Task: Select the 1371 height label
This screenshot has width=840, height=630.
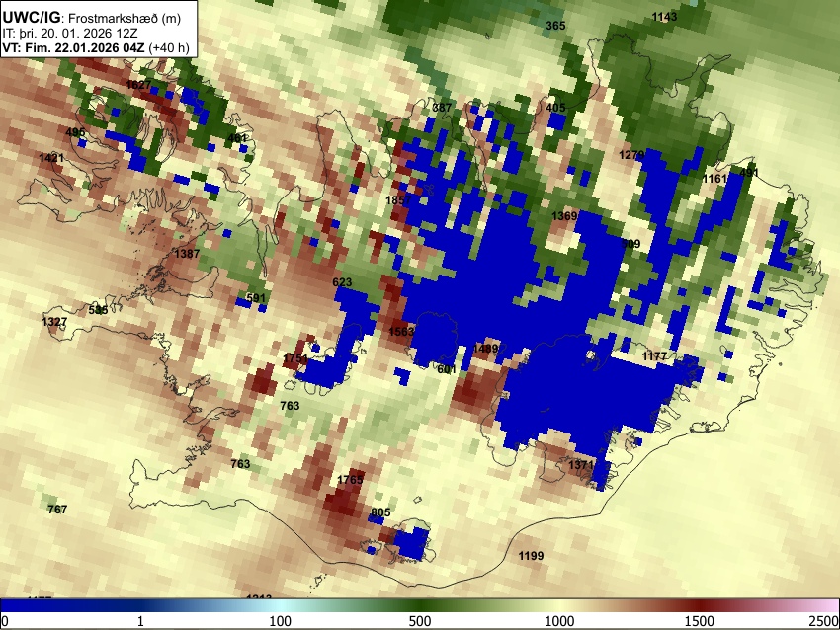Action: (x=581, y=465)
